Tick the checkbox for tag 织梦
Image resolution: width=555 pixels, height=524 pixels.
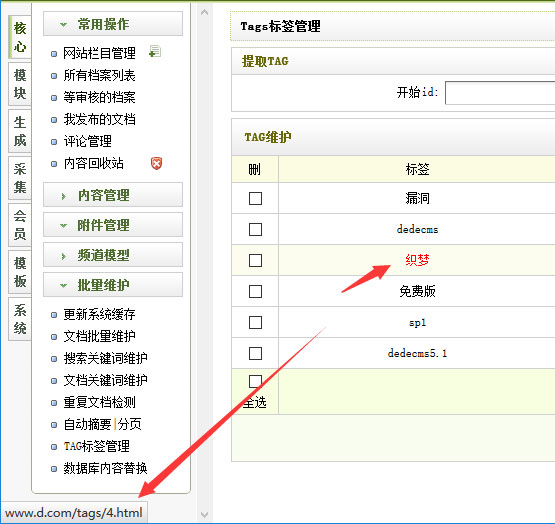click(255, 261)
